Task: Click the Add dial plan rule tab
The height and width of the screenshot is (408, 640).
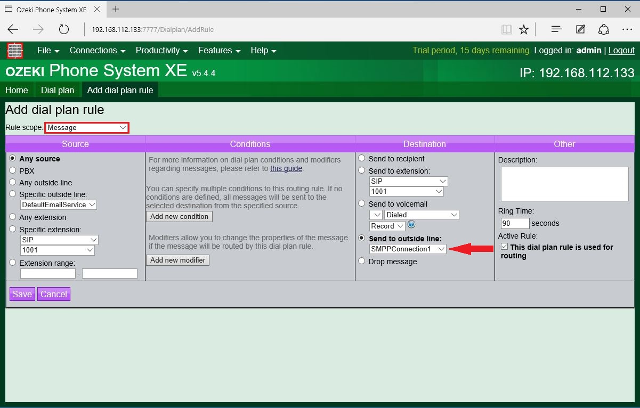Action: pos(120,90)
